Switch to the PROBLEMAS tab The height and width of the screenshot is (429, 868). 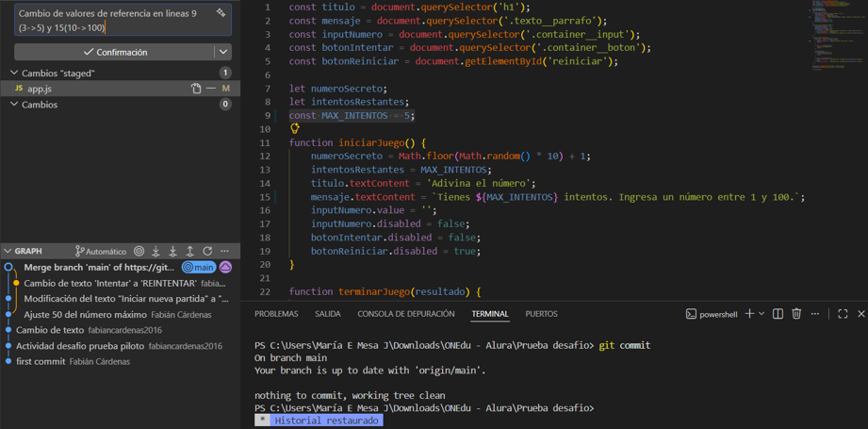click(276, 314)
